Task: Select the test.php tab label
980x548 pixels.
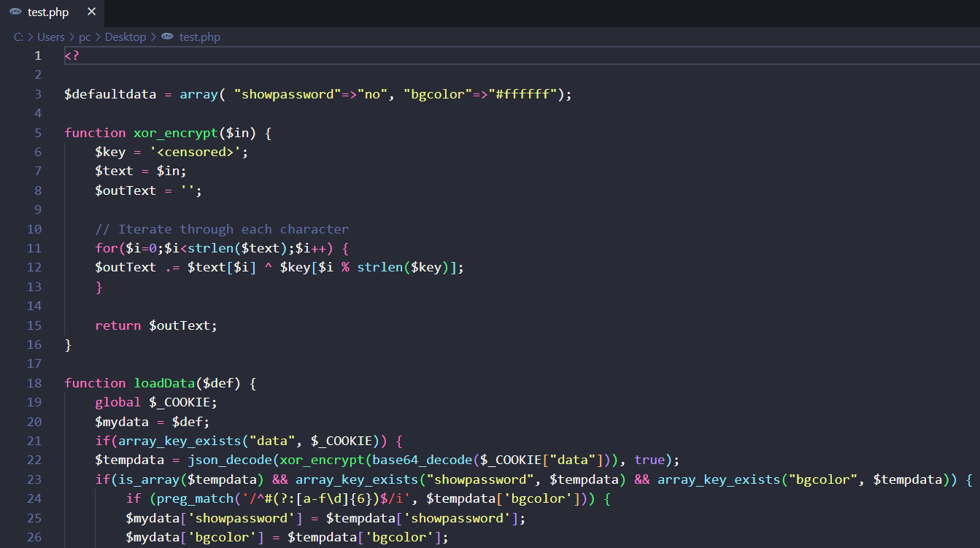Action: (x=48, y=12)
